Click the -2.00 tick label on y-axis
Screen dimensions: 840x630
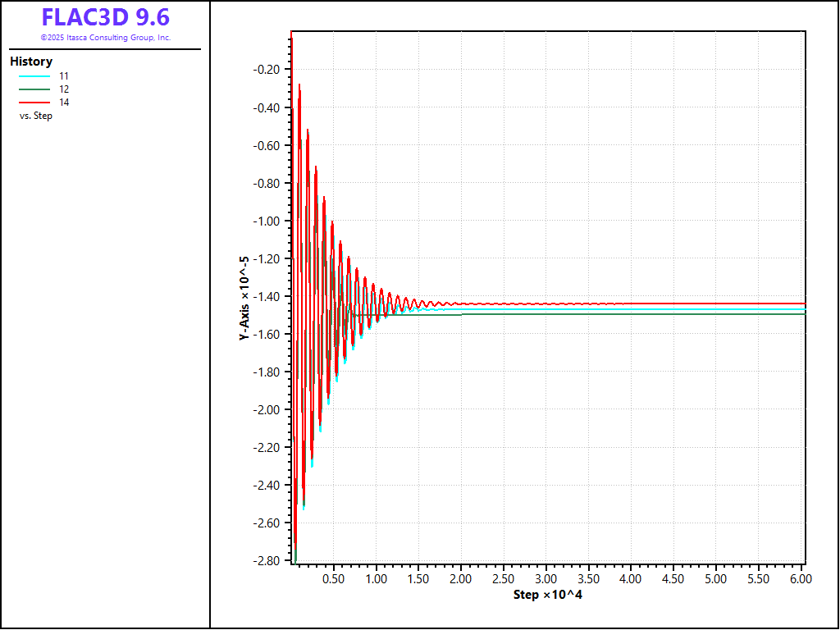pos(267,409)
